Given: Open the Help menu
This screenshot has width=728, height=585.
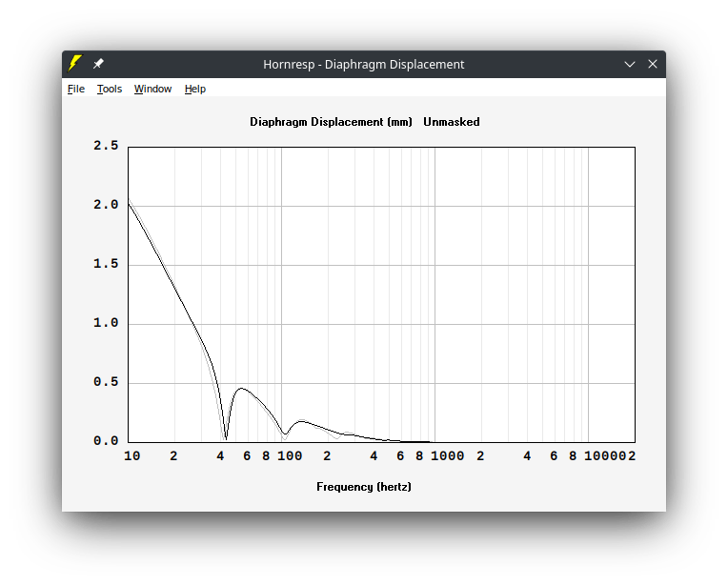Looking at the screenshot, I should click(195, 89).
